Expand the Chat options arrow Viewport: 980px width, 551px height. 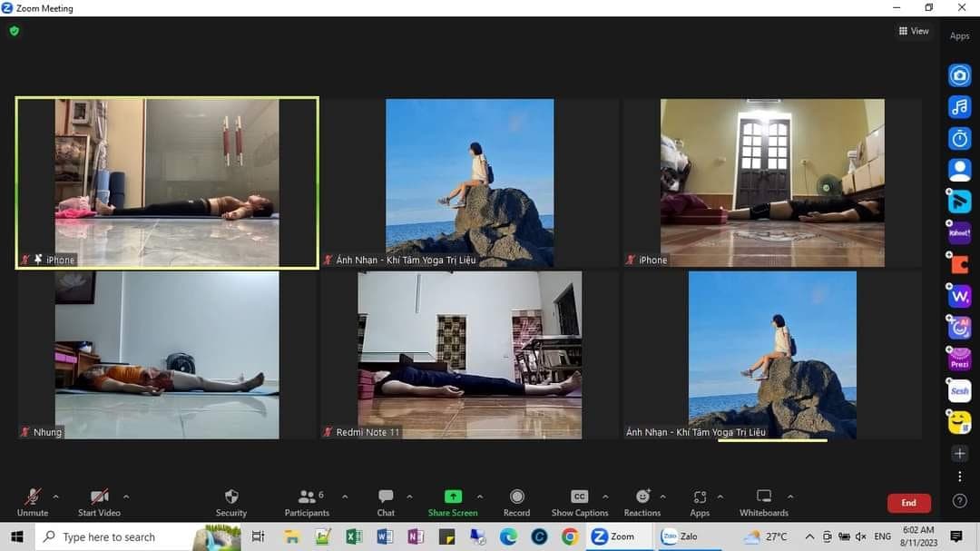click(x=409, y=497)
